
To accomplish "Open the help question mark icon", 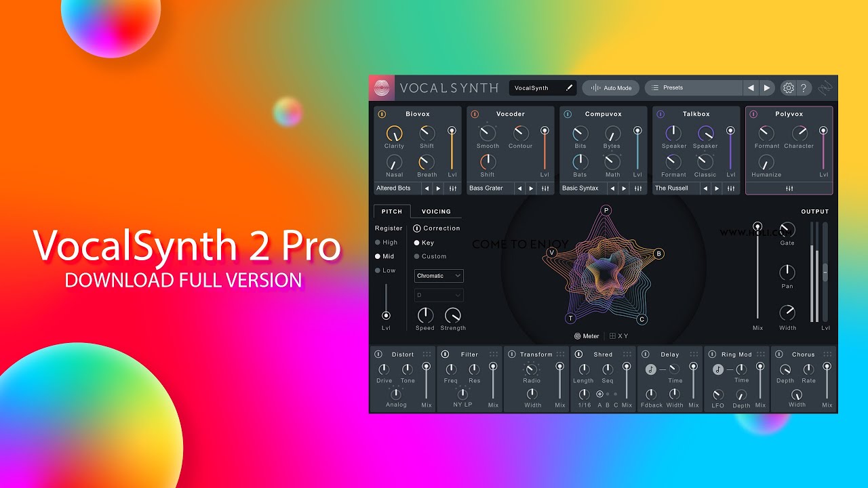I will (804, 87).
